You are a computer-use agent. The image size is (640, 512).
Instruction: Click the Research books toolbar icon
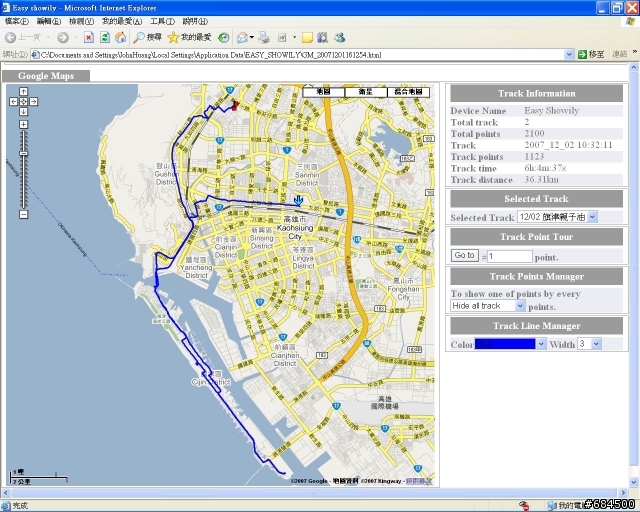coord(322,38)
